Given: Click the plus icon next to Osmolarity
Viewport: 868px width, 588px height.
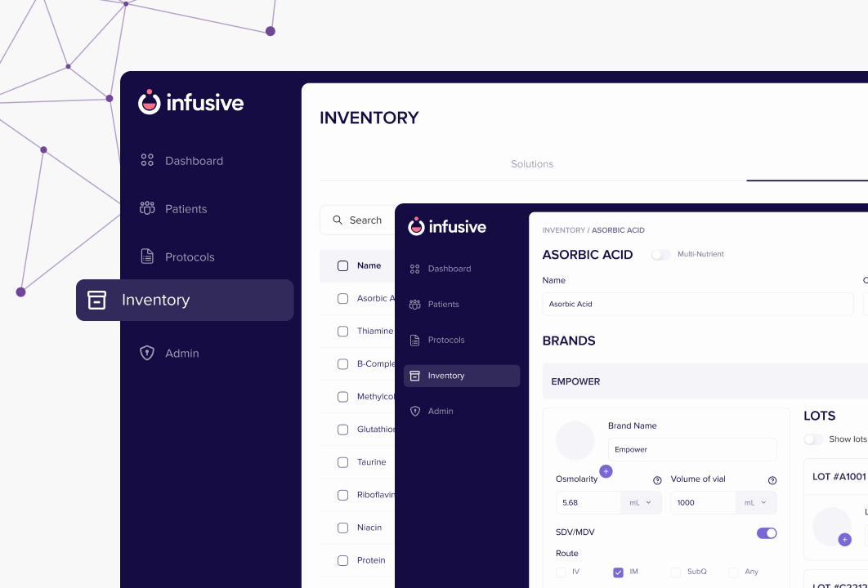Looking at the screenshot, I should (x=606, y=471).
